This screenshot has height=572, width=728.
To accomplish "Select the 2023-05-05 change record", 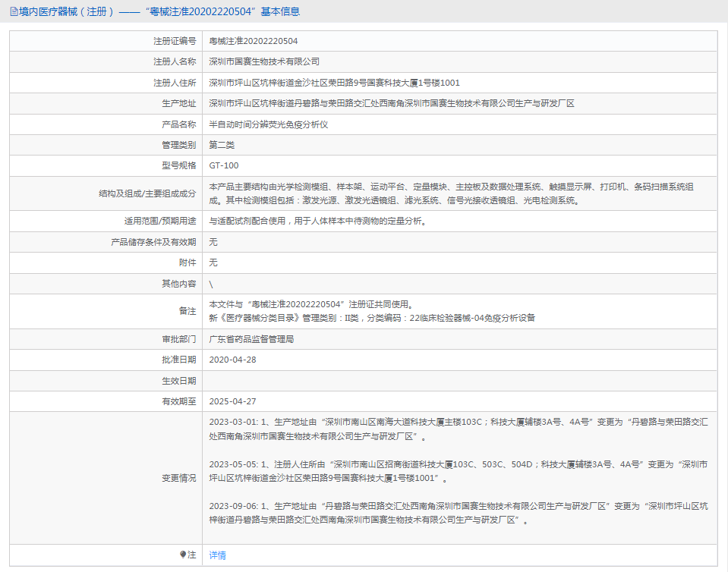I will [459, 471].
